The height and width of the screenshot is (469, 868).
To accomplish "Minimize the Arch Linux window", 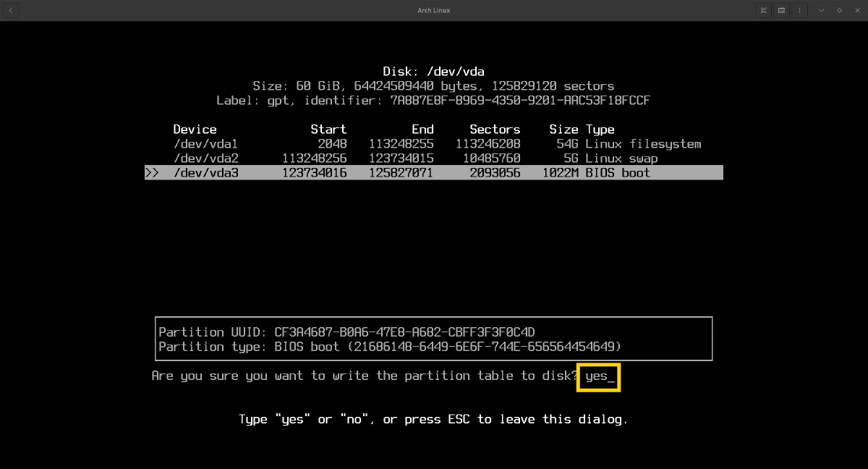I will (821, 10).
